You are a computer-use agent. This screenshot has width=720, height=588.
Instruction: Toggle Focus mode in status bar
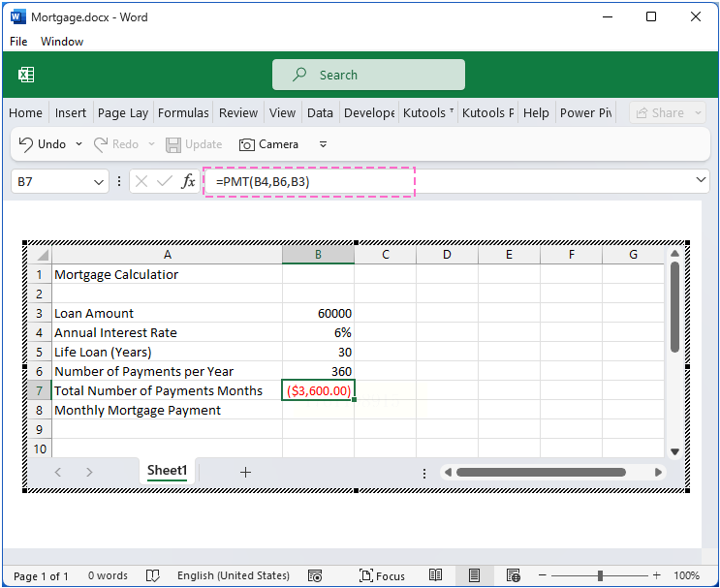pos(382,575)
